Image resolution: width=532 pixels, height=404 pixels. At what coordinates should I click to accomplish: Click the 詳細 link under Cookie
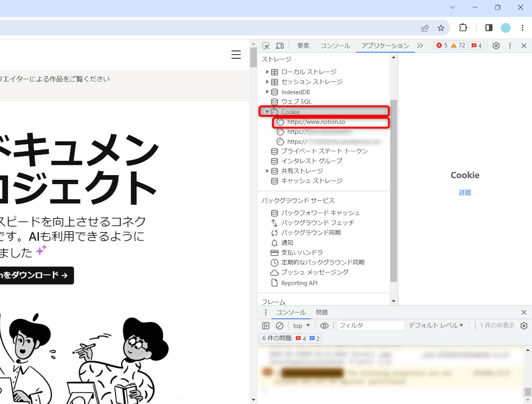(x=465, y=192)
